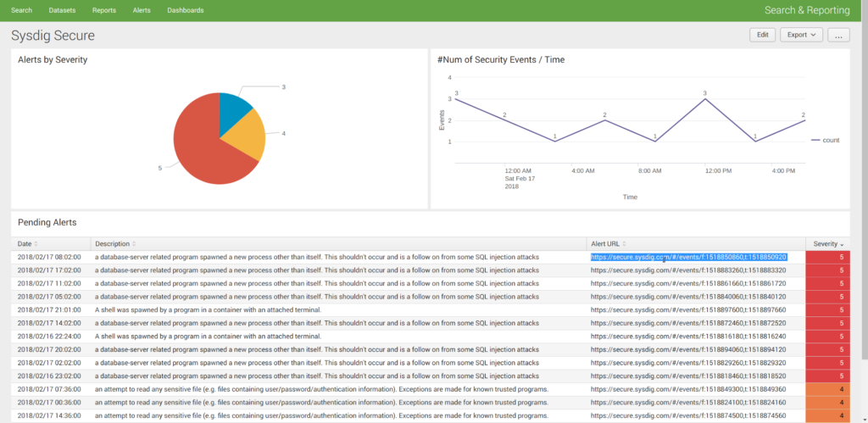
Task: Click the Pending Alerts panel title
Action: point(47,223)
